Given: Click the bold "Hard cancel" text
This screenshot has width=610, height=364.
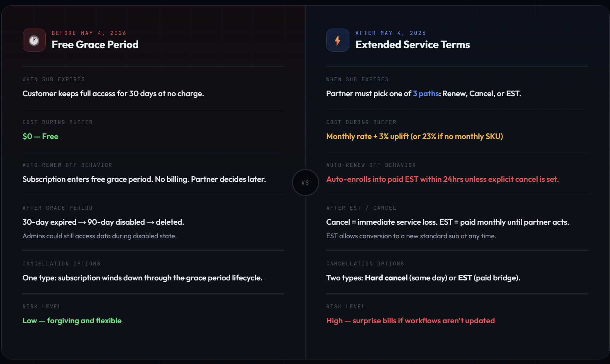Looking at the screenshot, I should click(386, 278).
